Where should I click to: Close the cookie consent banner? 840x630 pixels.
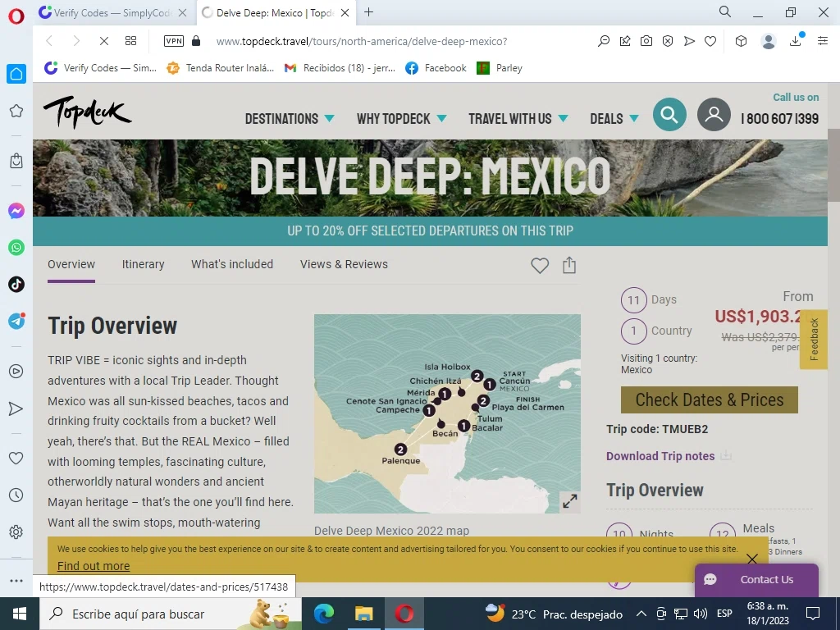point(751,559)
